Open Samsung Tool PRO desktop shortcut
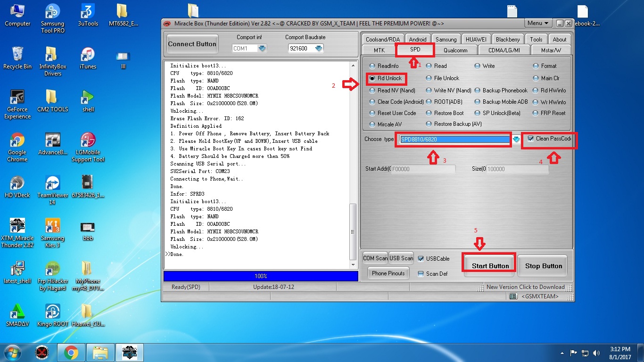Viewport: 644px width, 362px height. point(53,18)
